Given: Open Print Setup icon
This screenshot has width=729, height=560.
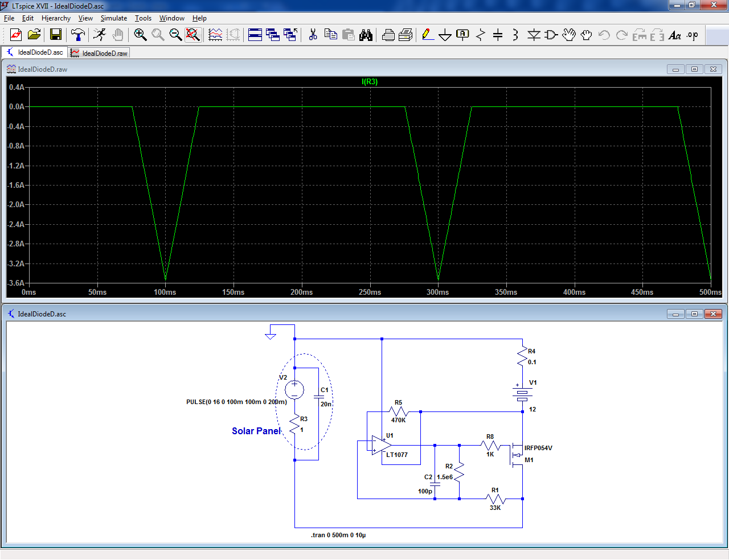Looking at the screenshot, I should 388,35.
